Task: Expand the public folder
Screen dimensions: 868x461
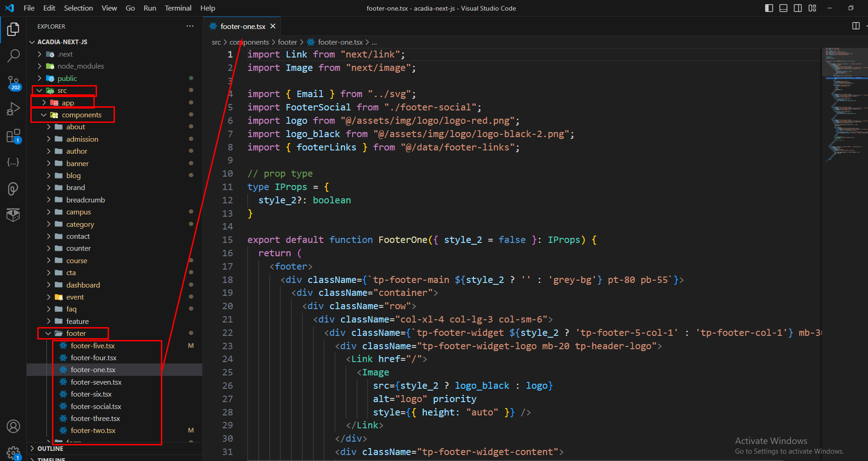Action: 40,78
